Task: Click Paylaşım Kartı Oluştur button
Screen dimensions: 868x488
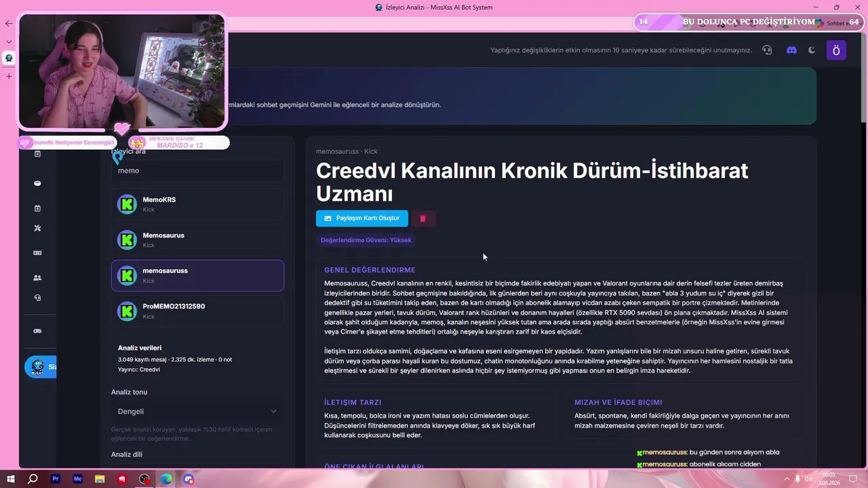Action: (362, 218)
